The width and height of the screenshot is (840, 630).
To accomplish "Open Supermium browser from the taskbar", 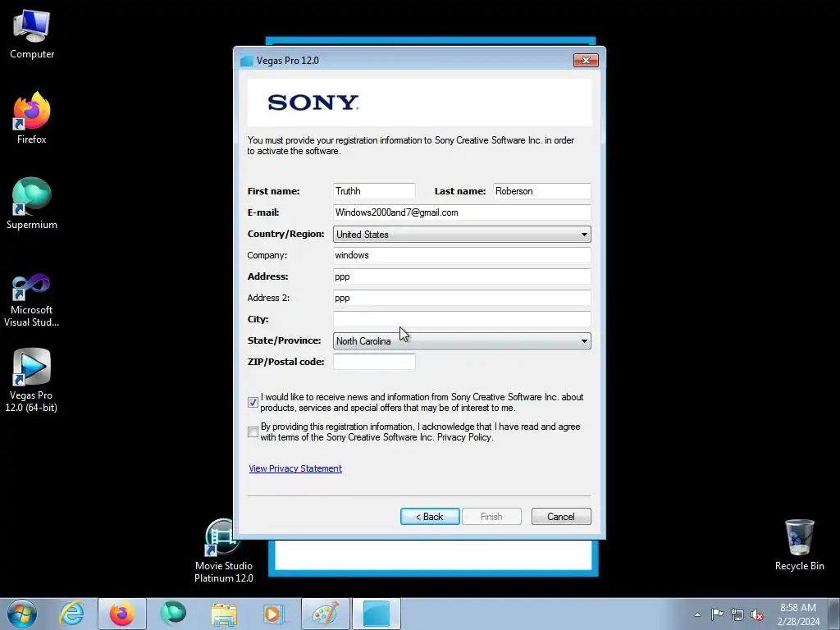I will point(173,614).
